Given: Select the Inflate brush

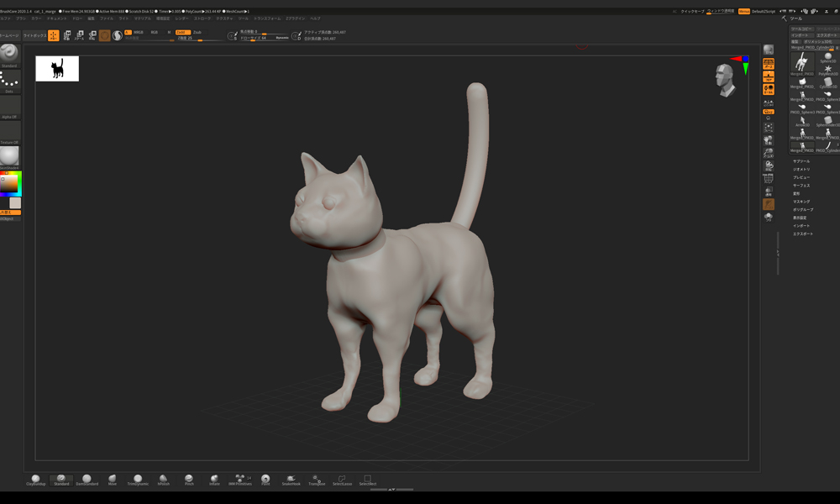Looking at the screenshot, I should click(x=214, y=480).
